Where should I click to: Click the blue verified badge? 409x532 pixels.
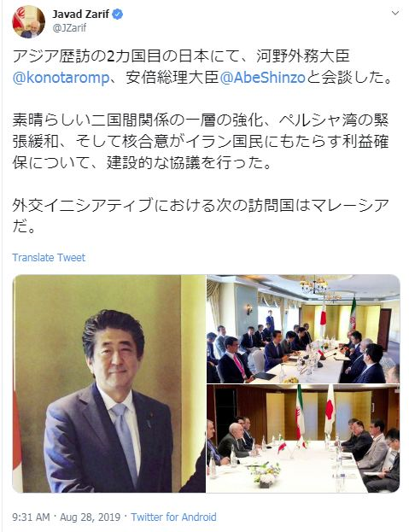coord(117,15)
